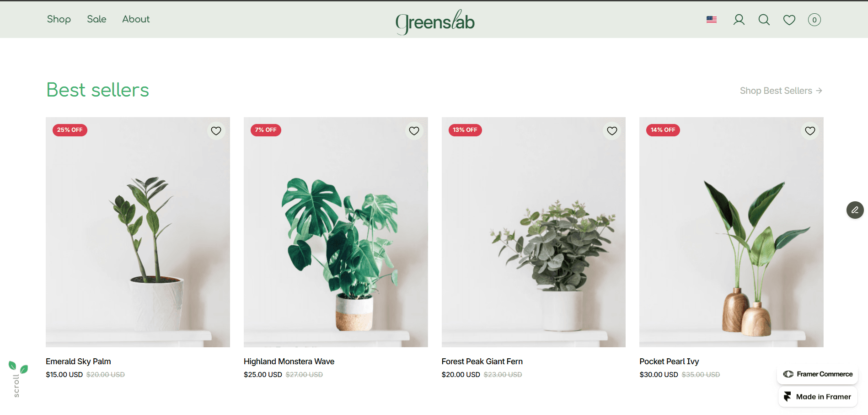The height and width of the screenshot is (415, 868).
Task: Click the Made in Framer badge
Action: click(x=818, y=397)
